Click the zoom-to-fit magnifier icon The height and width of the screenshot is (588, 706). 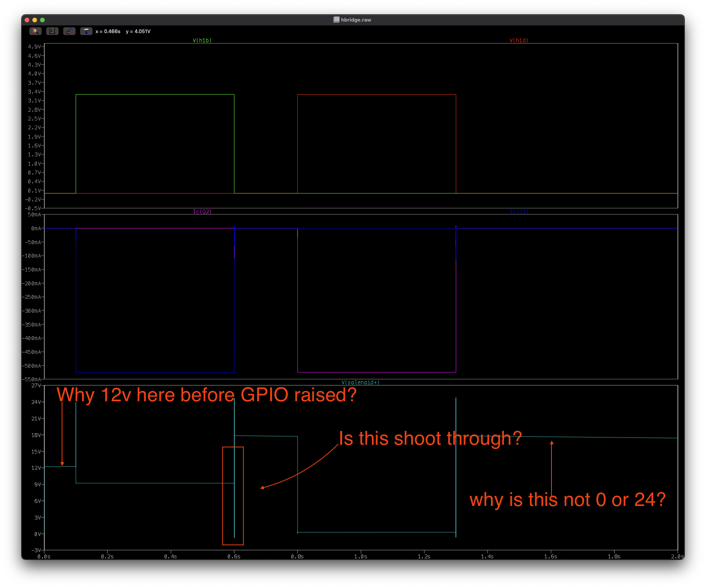(35, 31)
